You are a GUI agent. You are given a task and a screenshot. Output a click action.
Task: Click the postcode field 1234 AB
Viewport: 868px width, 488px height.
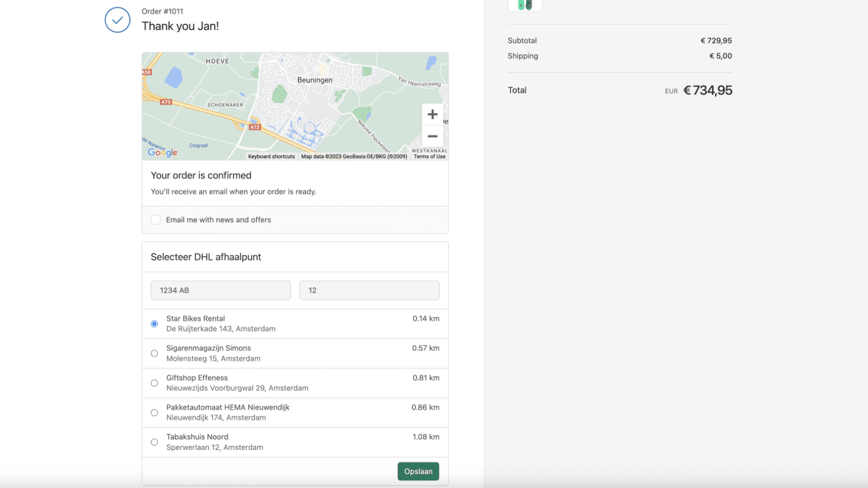220,291
